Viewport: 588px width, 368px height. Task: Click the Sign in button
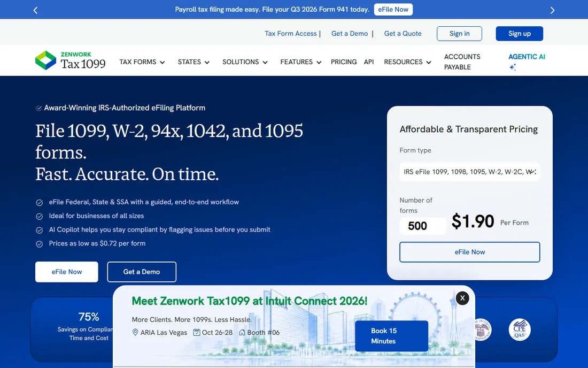(459, 33)
